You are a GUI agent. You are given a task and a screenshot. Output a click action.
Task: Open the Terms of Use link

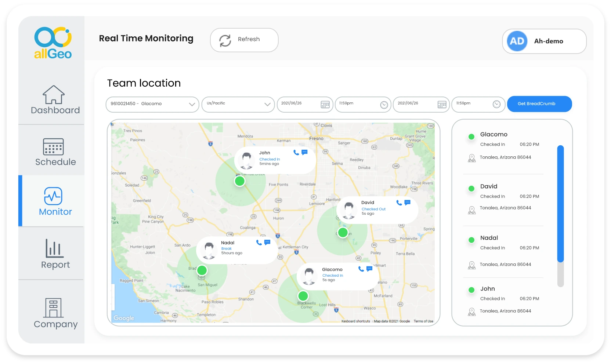pyautogui.click(x=423, y=321)
